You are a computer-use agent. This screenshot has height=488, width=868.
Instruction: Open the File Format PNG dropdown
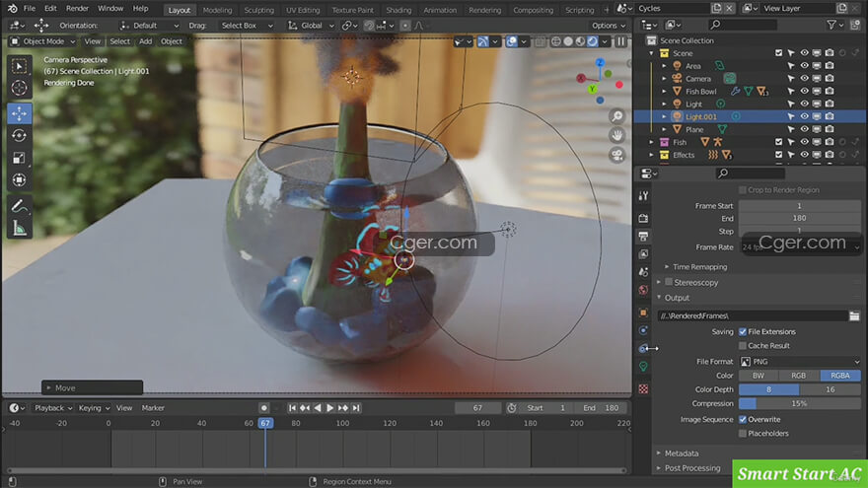point(800,361)
